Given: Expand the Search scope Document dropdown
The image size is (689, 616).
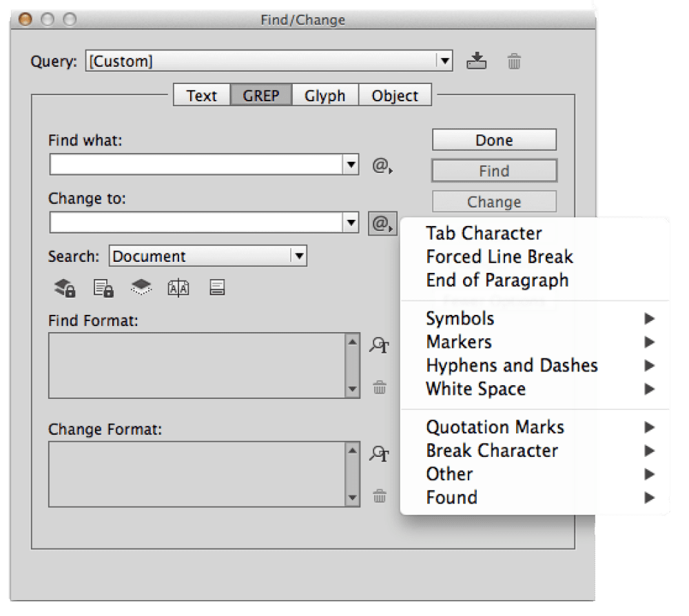Looking at the screenshot, I should click(298, 256).
